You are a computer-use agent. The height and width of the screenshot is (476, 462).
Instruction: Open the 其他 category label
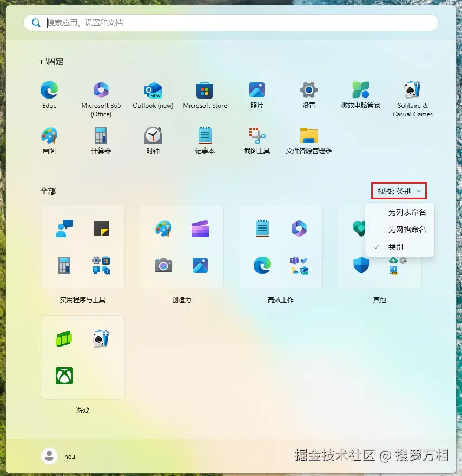click(x=379, y=299)
